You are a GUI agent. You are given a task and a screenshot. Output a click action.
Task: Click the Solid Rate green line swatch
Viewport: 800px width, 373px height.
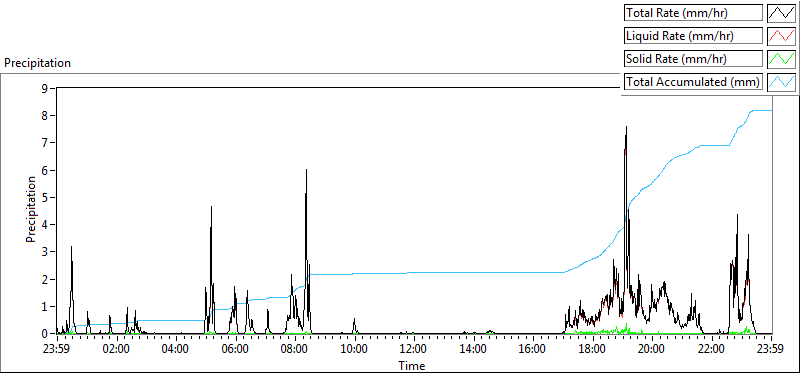pyautogui.click(x=781, y=59)
